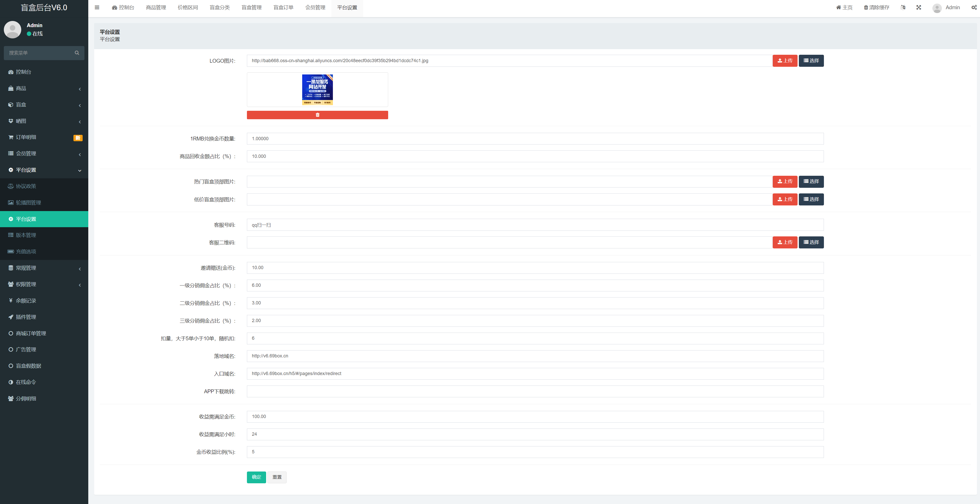Open 控制台 in the sidebar

tap(24, 72)
